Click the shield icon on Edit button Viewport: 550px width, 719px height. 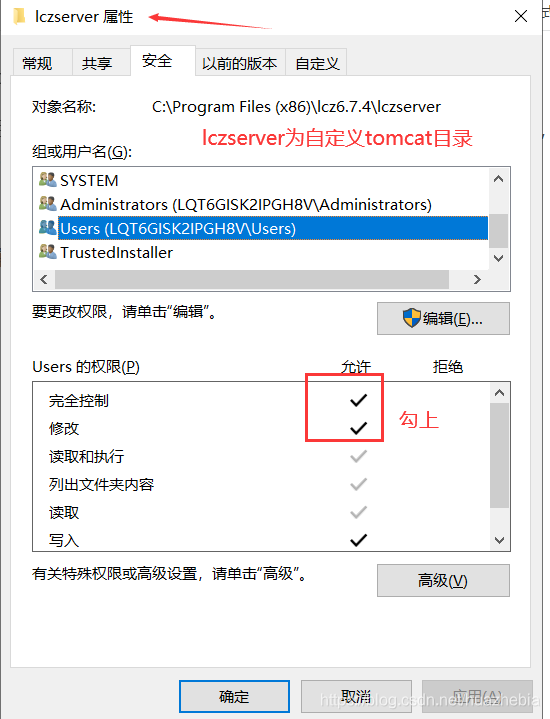click(411, 318)
